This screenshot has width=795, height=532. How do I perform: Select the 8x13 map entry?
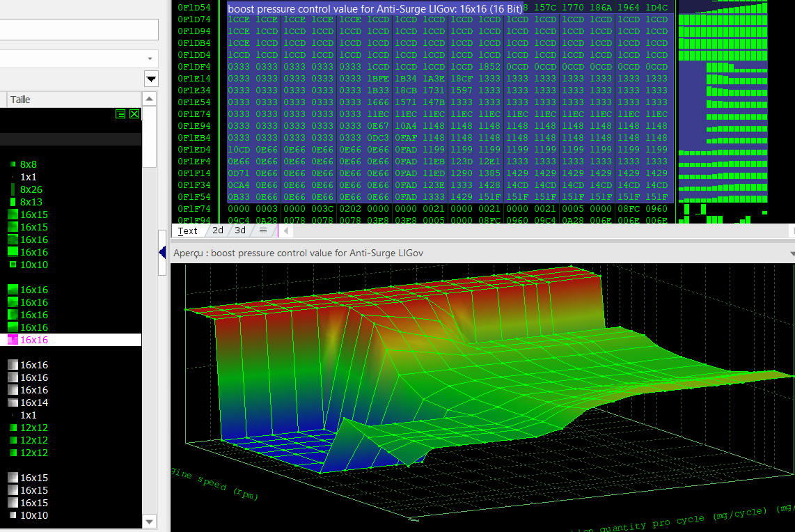pos(31,202)
